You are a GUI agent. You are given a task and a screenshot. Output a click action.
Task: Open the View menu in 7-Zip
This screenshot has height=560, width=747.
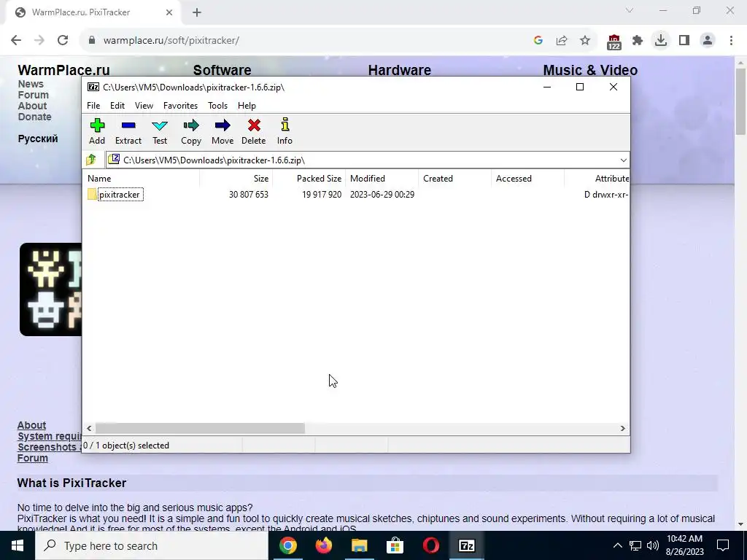click(144, 106)
